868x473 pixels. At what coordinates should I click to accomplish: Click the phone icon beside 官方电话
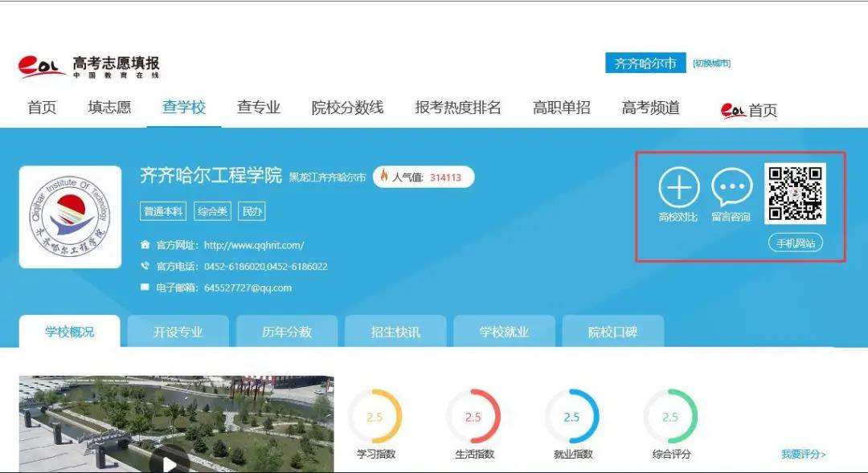(145, 266)
